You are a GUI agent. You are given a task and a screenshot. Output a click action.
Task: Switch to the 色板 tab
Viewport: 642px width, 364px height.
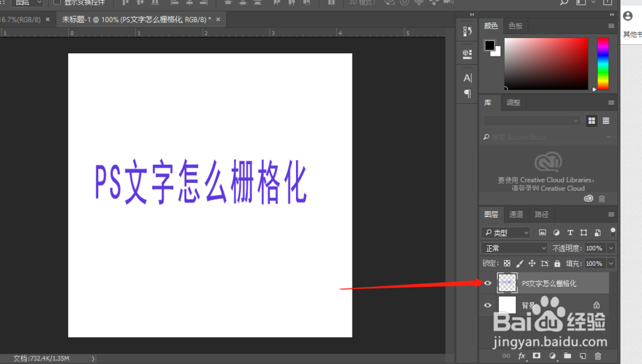click(516, 26)
